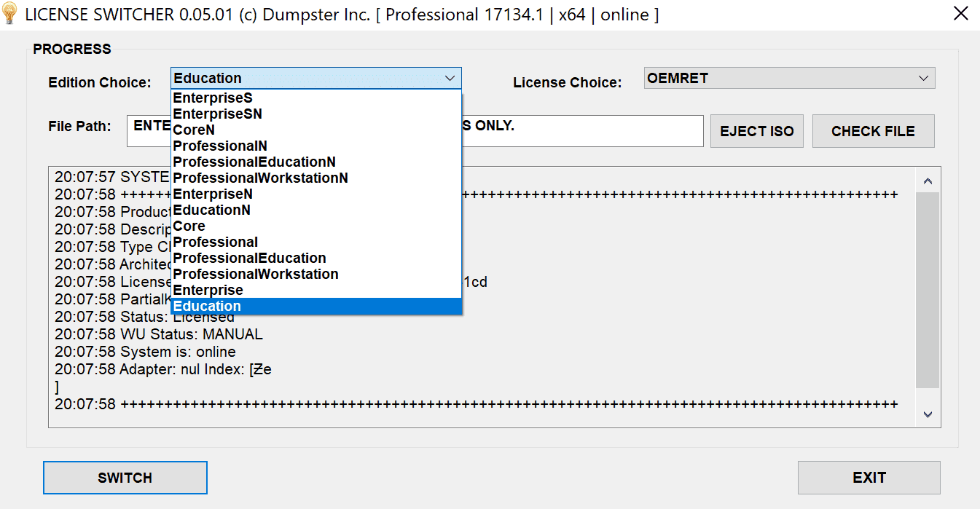Select CoreN from the edition list
The height and width of the screenshot is (509, 980).
tap(194, 130)
